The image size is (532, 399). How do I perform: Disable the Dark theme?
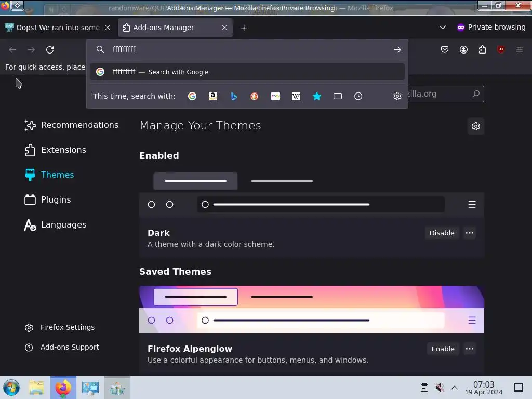(442, 233)
